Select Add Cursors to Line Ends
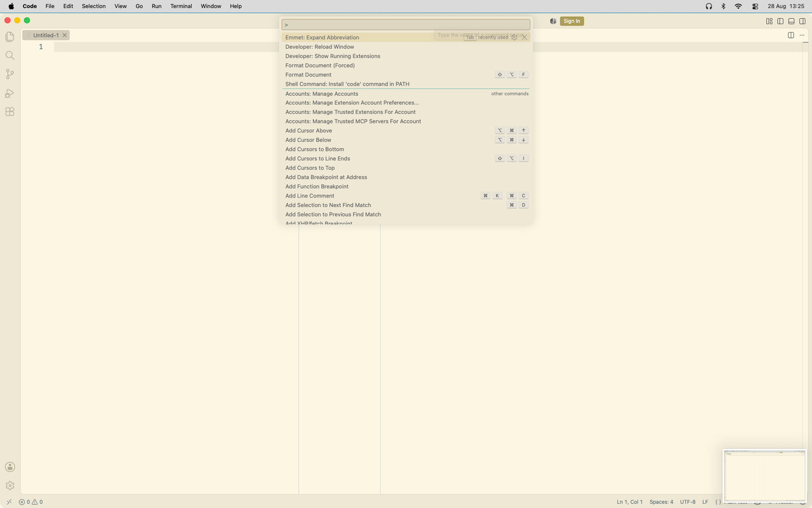The width and height of the screenshot is (812, 508). click(x=406, y=159)
